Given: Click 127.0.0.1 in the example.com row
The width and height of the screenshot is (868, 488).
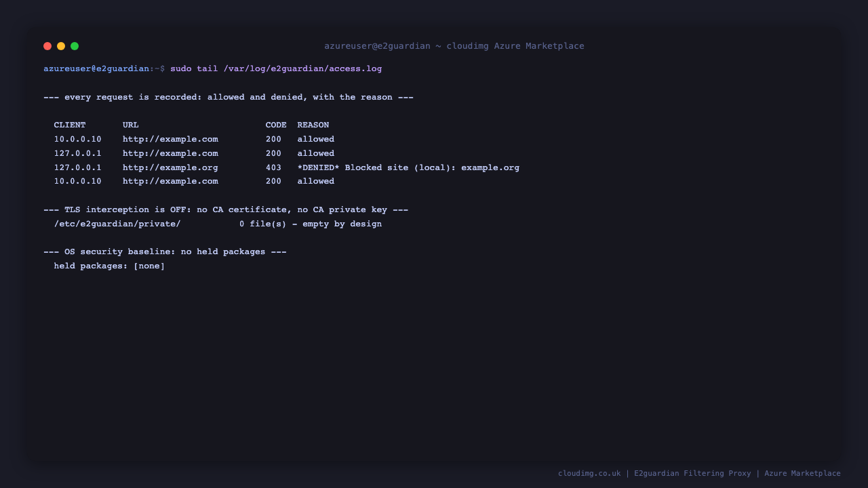Looking at the screenshot, I should (x=78, y=153).
